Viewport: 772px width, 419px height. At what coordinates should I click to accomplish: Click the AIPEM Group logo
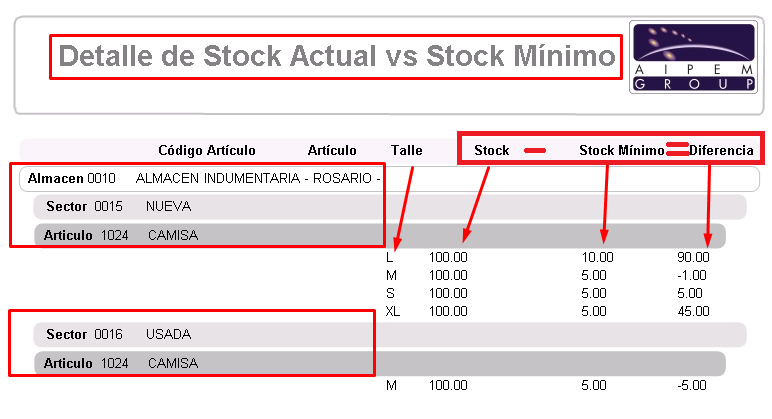tap(693, 57)
